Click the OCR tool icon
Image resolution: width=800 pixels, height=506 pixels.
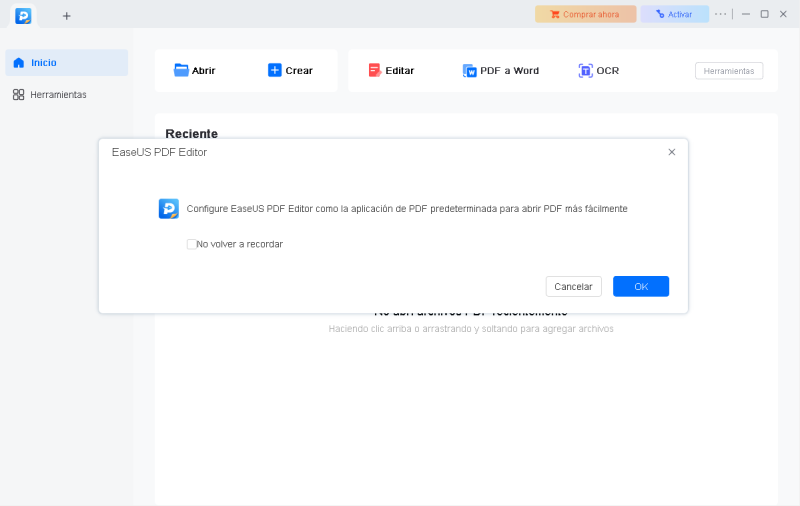(x=585, y=70)
